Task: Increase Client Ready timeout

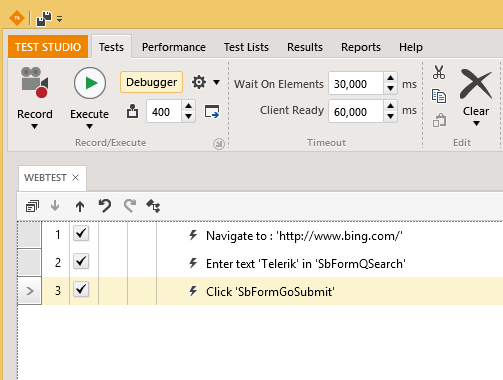Action: [x=390, y=106]
